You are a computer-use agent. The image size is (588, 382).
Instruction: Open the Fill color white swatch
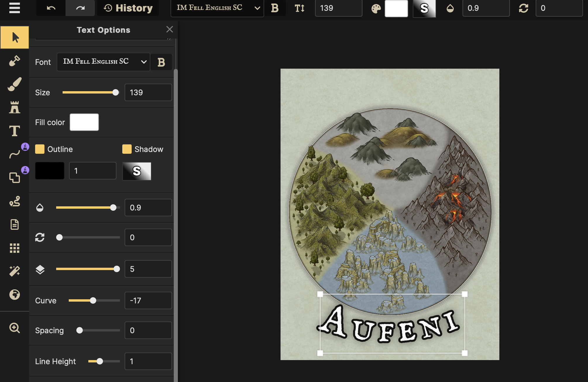(x=84, y=122)
